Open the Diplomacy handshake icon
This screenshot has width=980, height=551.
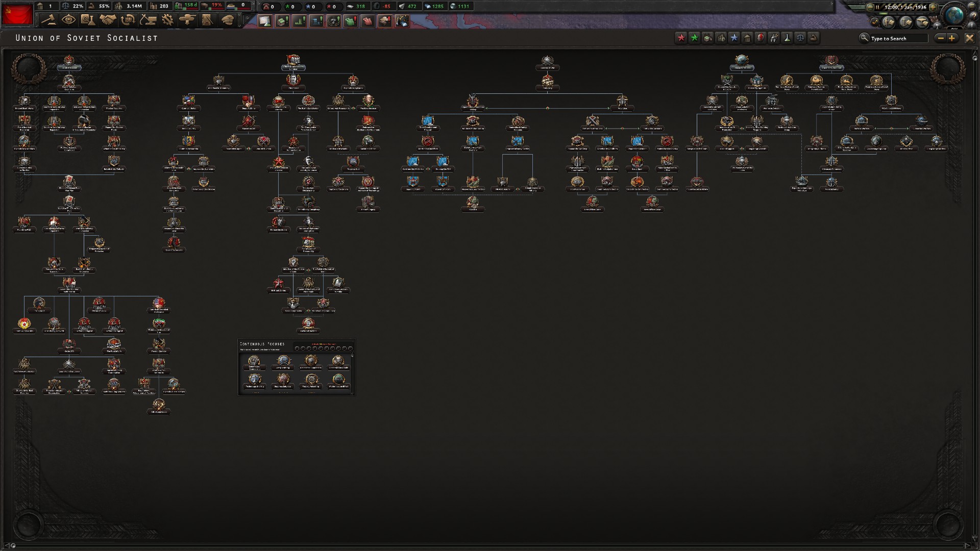[108, 20]
